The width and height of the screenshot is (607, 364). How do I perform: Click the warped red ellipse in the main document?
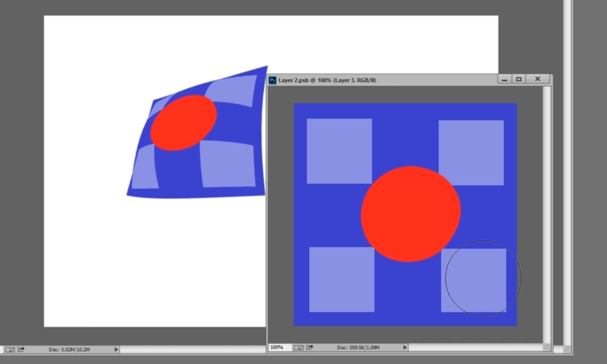tap(184, 123)
